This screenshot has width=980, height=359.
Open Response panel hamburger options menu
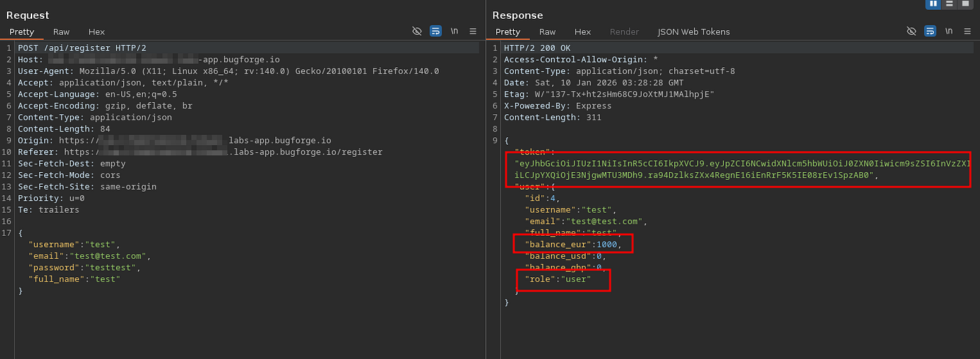click(967, 31)
